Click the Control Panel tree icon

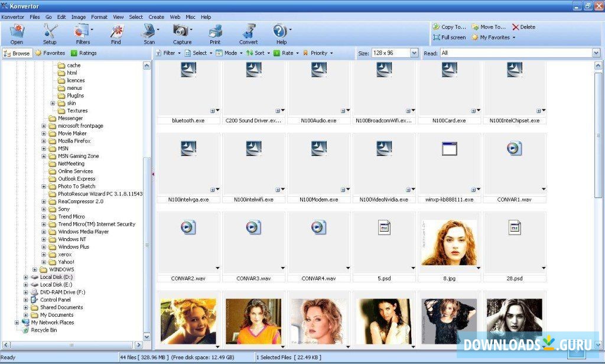[34, 300]
